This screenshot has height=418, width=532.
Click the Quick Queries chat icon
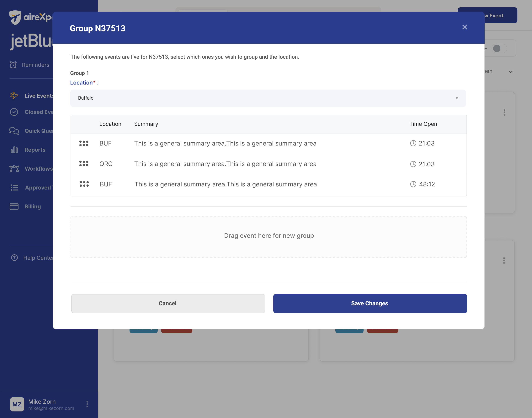click(x=14, y=131)
